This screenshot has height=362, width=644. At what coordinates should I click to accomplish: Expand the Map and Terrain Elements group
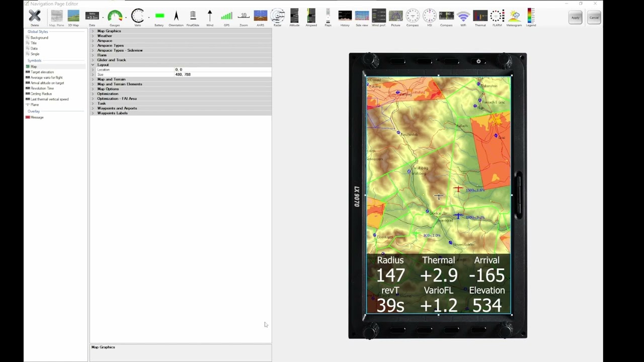point(93,84)
